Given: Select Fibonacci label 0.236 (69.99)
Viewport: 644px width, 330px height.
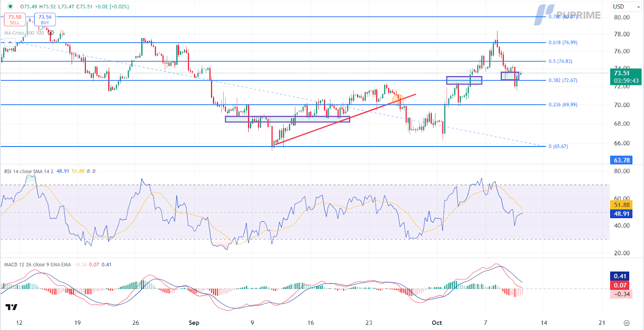Looking at the screenshot, I should pyautogui.click(x=563, y=105).
